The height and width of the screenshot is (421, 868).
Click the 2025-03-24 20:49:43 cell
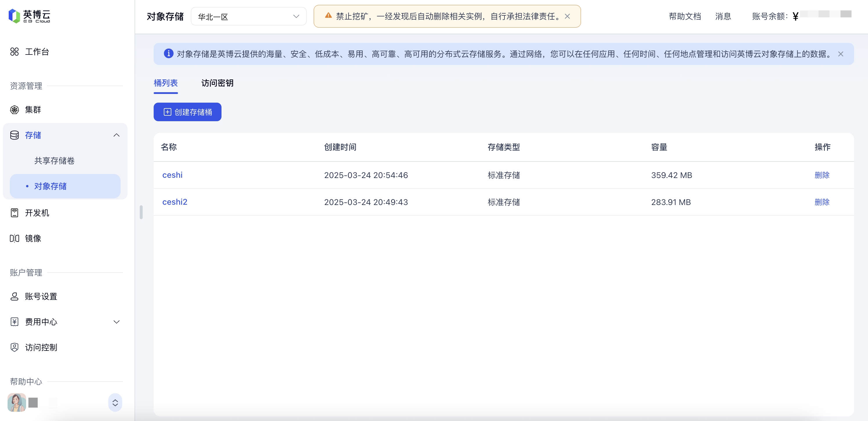[366, 202]
